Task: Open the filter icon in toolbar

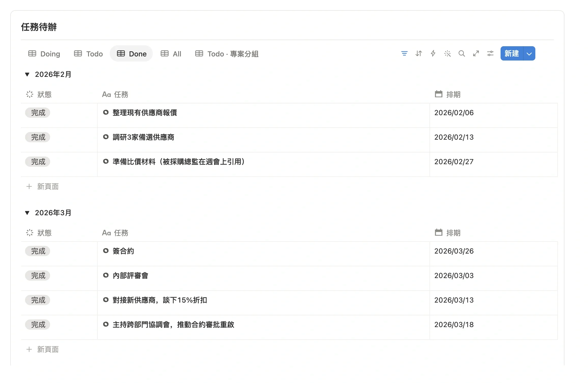Action: (x=404, y=53)
